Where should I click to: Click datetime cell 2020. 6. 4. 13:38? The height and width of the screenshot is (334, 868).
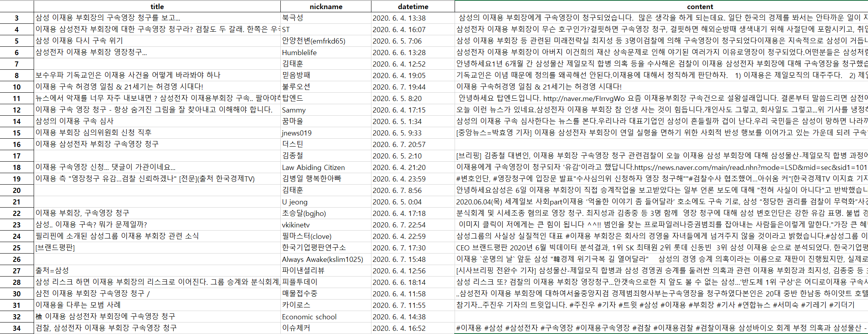pyautogui.click(x=413, y=18)
